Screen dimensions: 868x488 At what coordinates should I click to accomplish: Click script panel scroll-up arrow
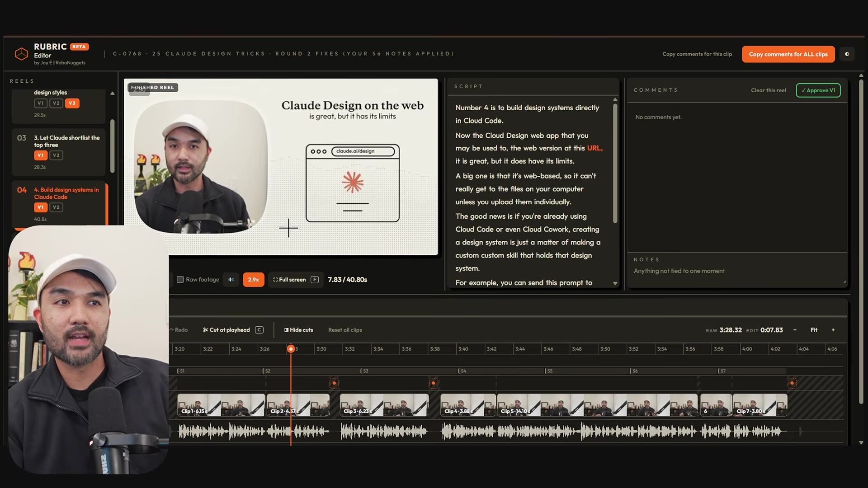615,99
